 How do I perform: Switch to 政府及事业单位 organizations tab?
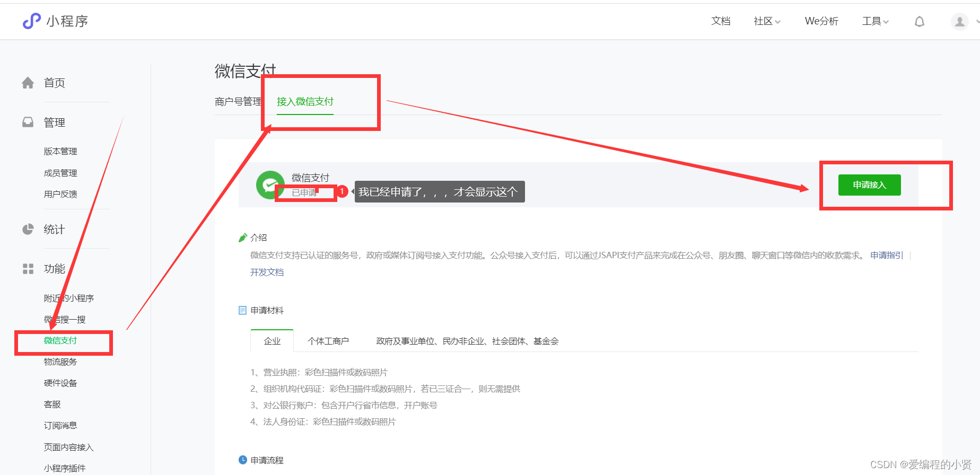467,341
